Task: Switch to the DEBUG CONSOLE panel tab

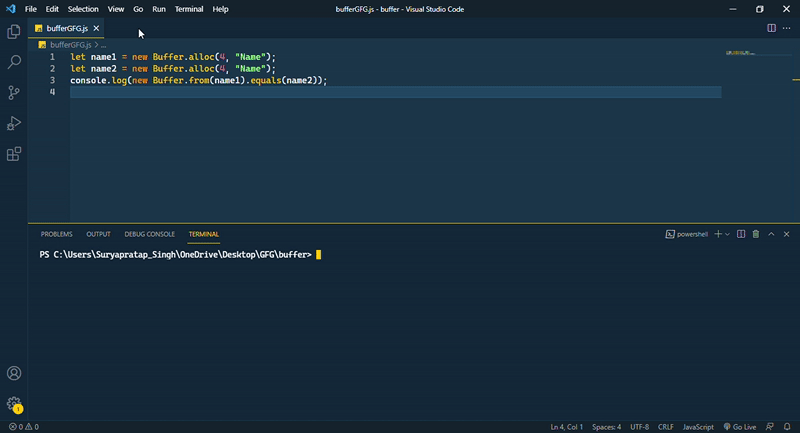Action: click(x=149, y=234)
